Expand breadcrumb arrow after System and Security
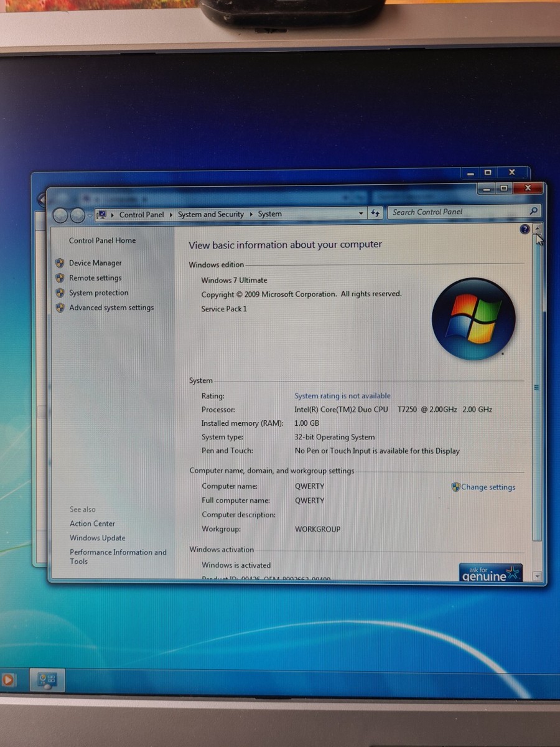The image size is (560, 747). [x=251, y=214]
